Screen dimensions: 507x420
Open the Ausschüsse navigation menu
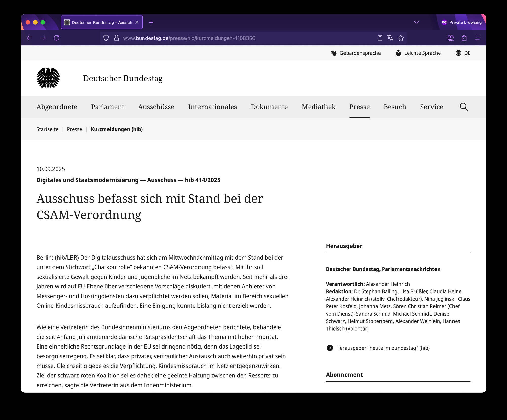tap(156, 107)
